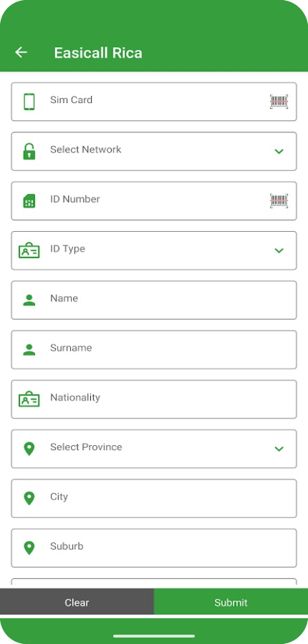
Task: Tap the ID Number barcode scanner icon
Action: [279, 201]
